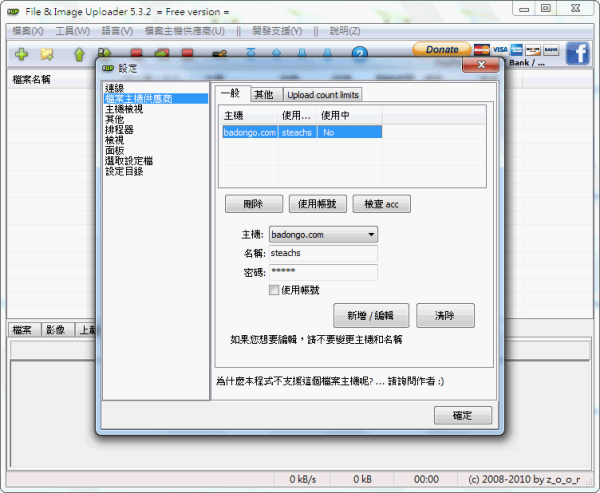Click the 名稱 field containing steachs
Image resolution: width=600 pixels, height=493 pixels.
(323, 253)
